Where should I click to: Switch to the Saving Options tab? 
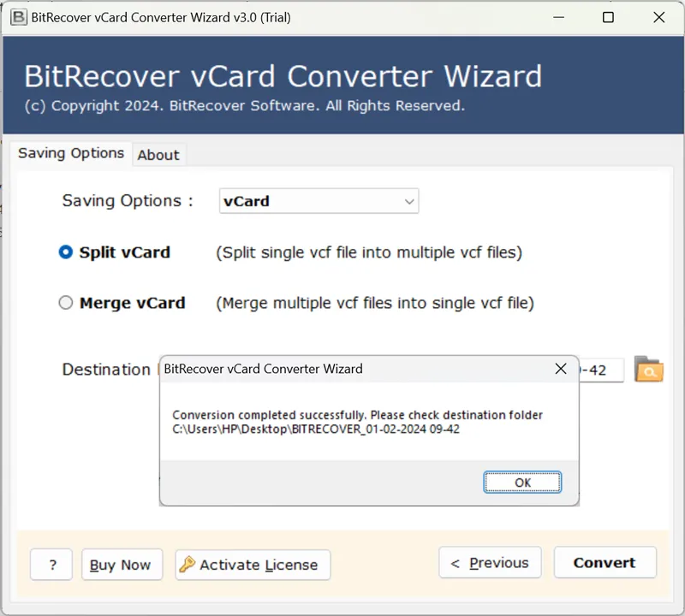[71, 153]
